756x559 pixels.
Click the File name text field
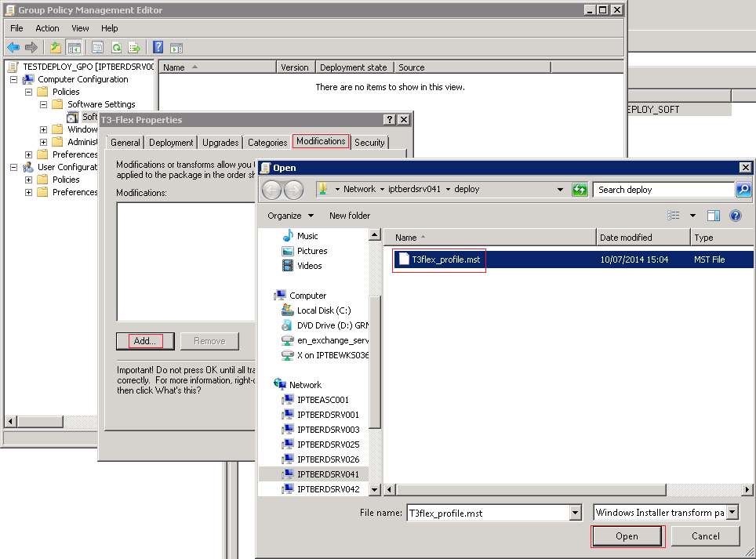coord(488,514)
